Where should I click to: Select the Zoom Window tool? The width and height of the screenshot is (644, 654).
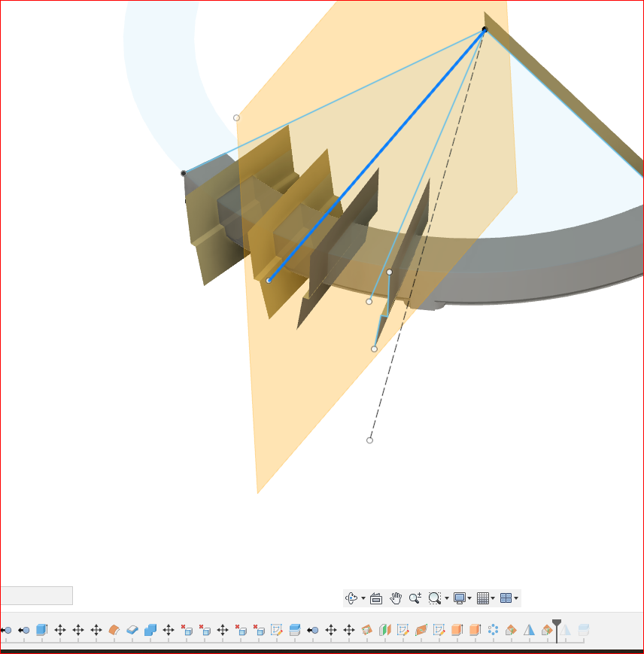click(x=435, y=598)
